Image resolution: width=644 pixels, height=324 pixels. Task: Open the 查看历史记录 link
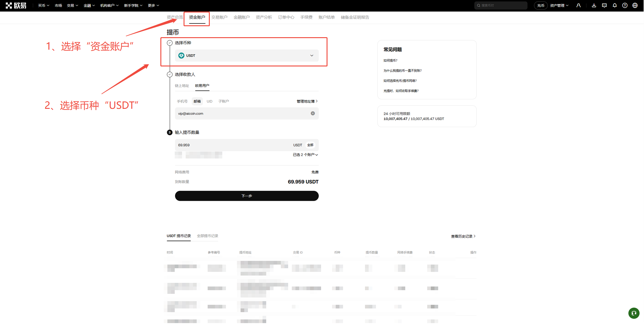(x=463, y=236)
